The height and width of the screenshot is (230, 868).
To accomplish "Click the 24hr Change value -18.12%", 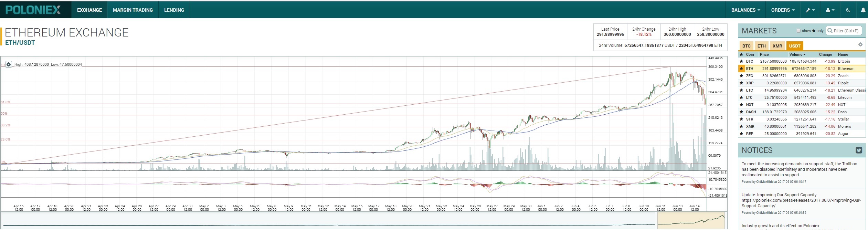I will [644, 34].
